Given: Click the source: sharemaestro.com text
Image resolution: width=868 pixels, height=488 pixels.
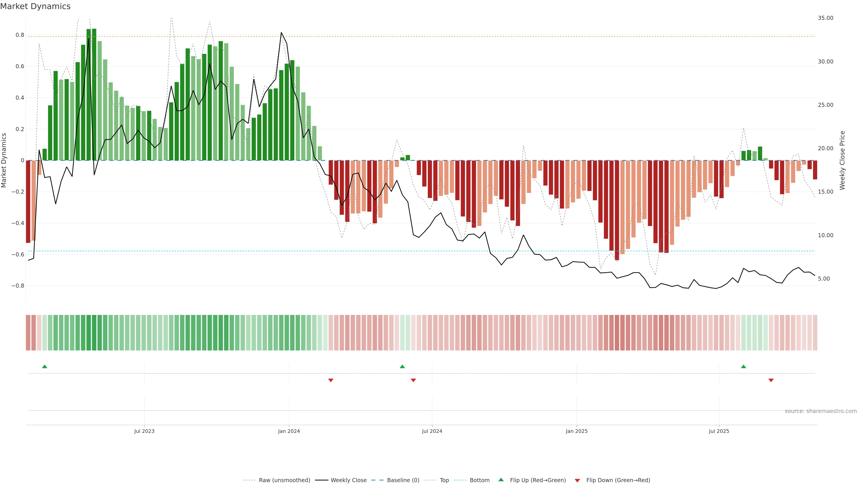Looking at the screenshot, I should (x=821, y=411).
